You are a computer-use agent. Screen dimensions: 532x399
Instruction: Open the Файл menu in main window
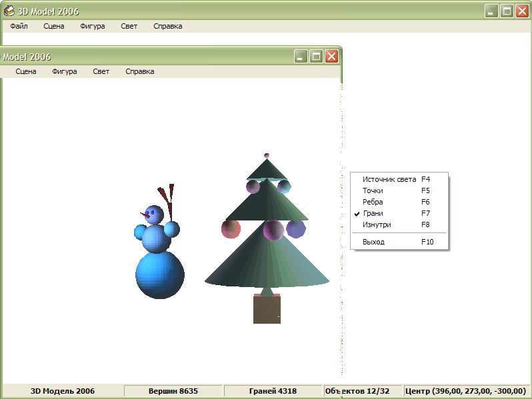click(19, 26)
